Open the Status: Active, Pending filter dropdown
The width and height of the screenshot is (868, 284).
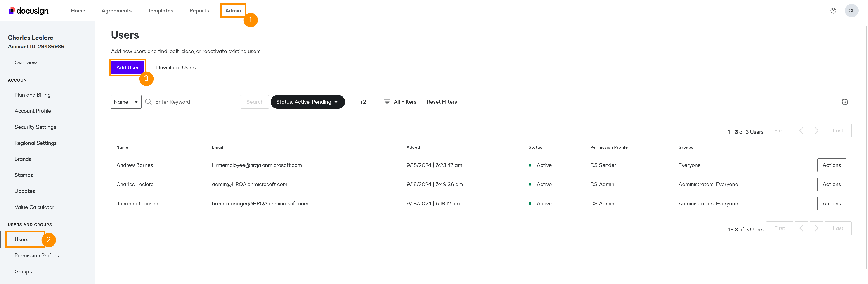(x=307, y=102)
